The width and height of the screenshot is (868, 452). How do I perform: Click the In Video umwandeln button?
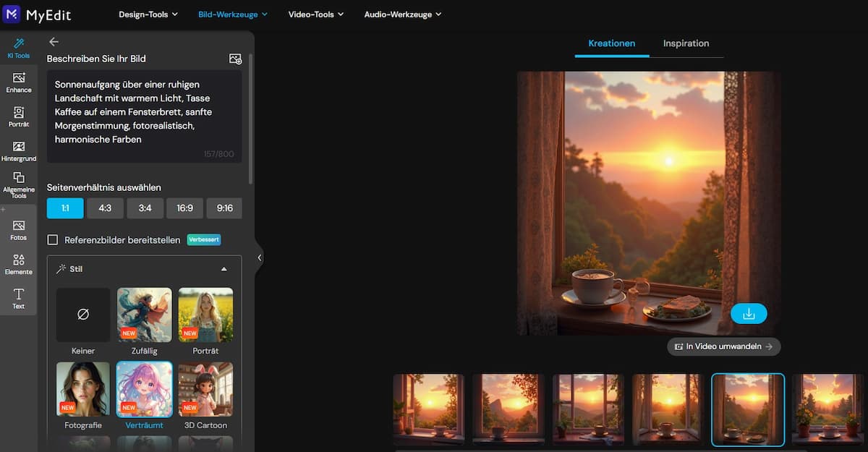(x=724, y=346)
